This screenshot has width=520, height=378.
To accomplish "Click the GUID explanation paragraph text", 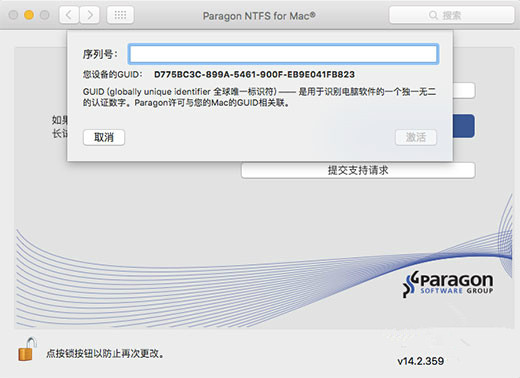I will coord(259,97).
